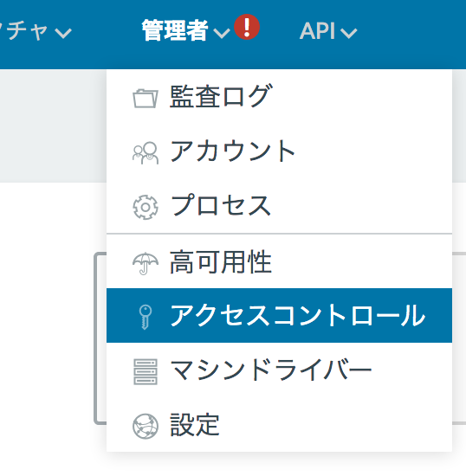Open マシンドライバー from the menu
Screen dimensions: 466x476
279,370
